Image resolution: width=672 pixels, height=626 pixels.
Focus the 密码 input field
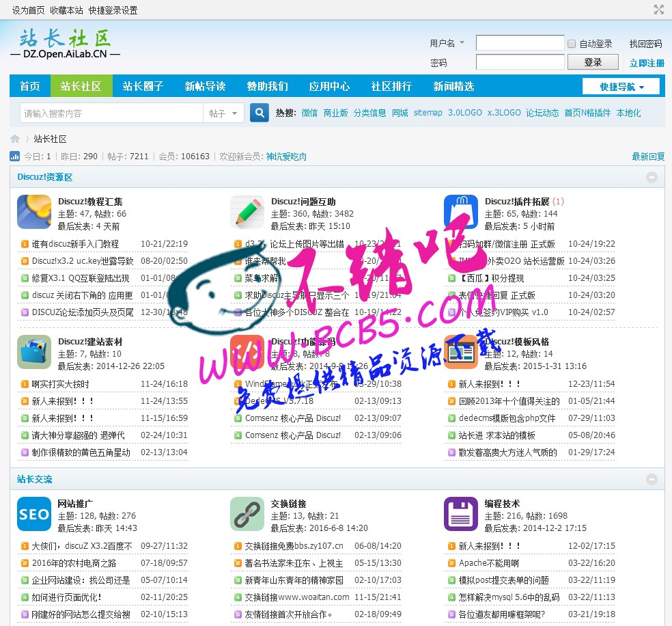coord(520,62)
